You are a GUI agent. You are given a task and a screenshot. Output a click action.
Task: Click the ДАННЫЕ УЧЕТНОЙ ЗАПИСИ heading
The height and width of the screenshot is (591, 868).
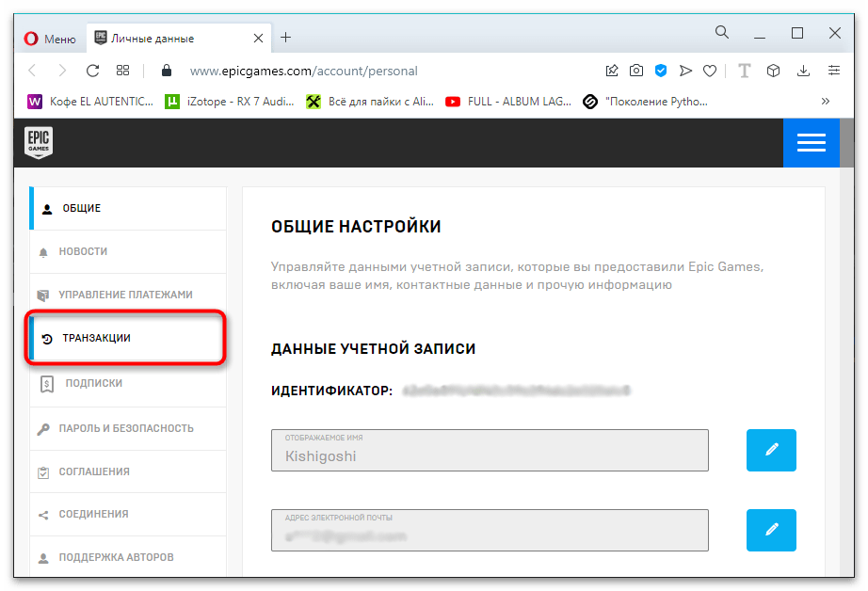click(373, 349)
